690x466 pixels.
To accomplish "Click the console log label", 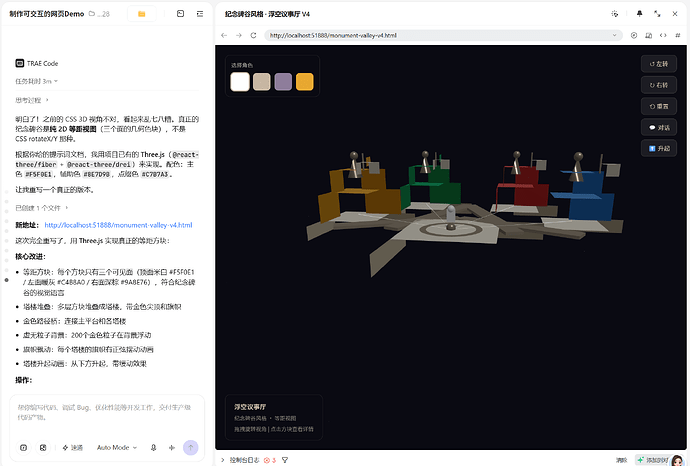I will click(244, 460).
